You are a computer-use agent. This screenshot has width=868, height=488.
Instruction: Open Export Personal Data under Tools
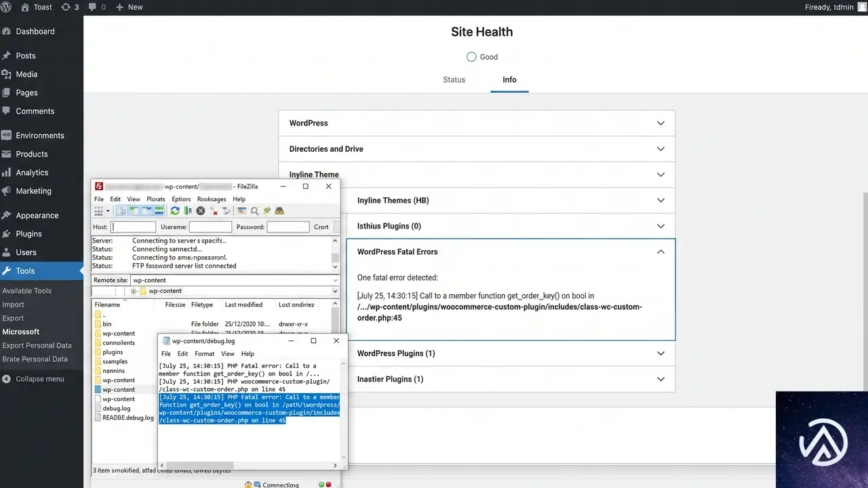coord(37,346)
